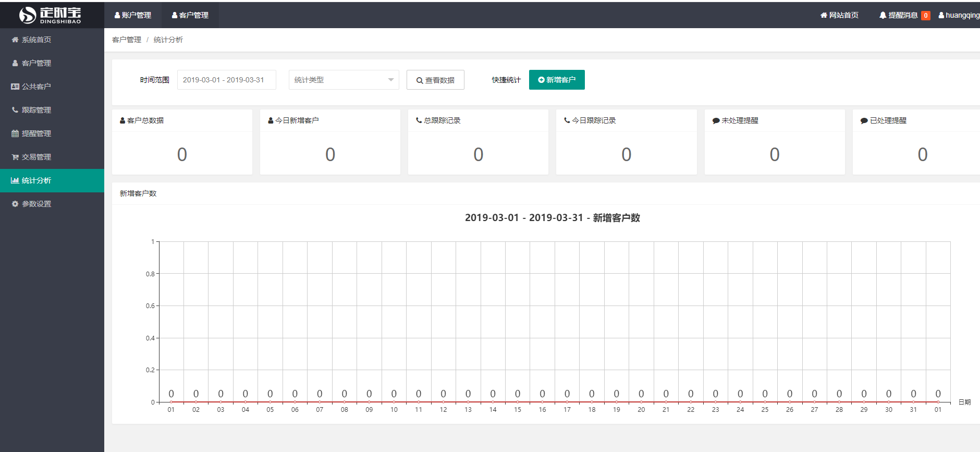Go to 系统首页 in the sidebar
The width and height of the screenshot is (980, 452).
click(x=52, y=40)
